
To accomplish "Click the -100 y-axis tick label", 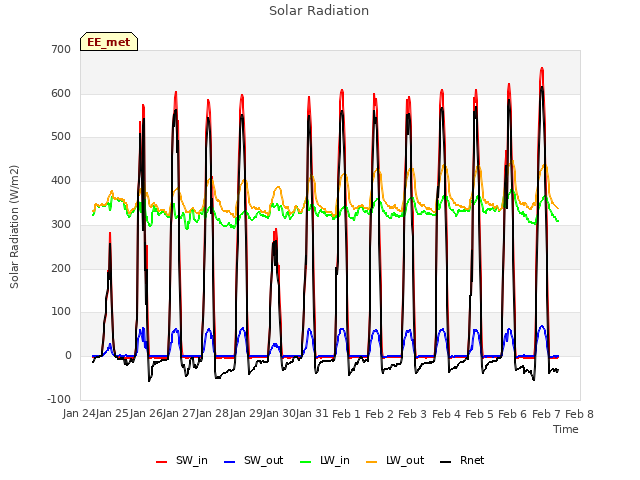I will [59, 399].
